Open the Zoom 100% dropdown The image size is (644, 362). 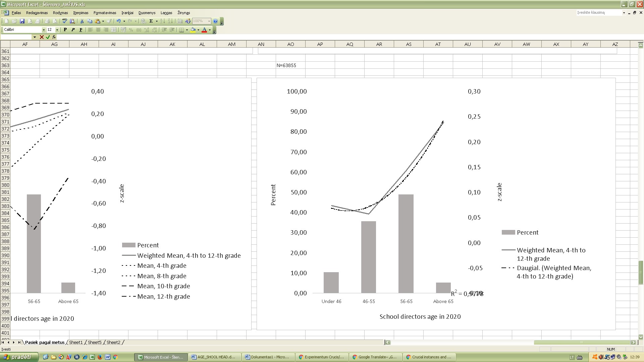209,21
